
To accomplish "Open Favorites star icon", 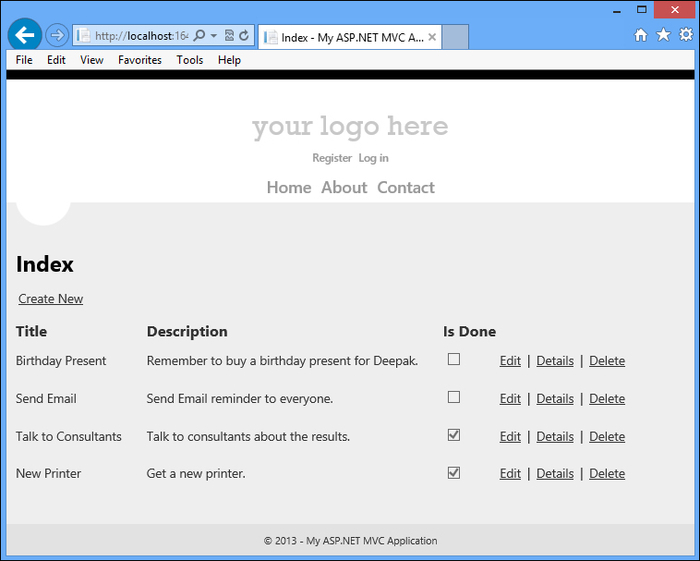I will 663,35.
